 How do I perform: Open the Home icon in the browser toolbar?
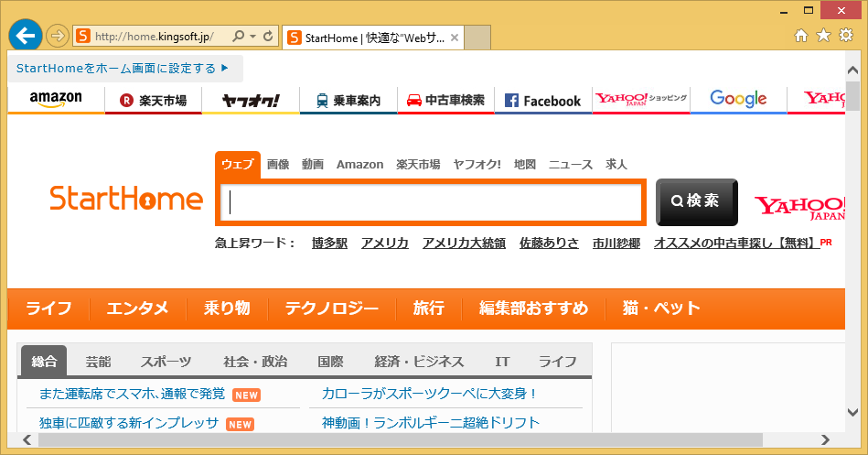tap(801, 36)
